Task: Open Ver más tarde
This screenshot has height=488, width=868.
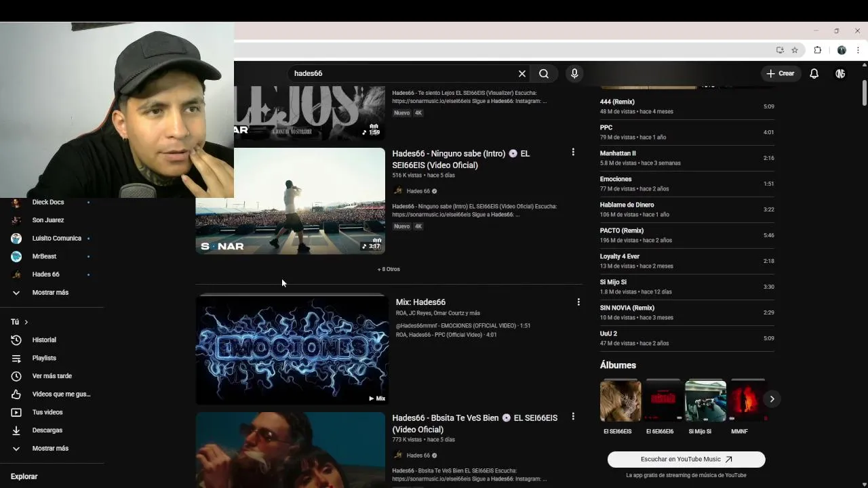Action: coord(52,376)
